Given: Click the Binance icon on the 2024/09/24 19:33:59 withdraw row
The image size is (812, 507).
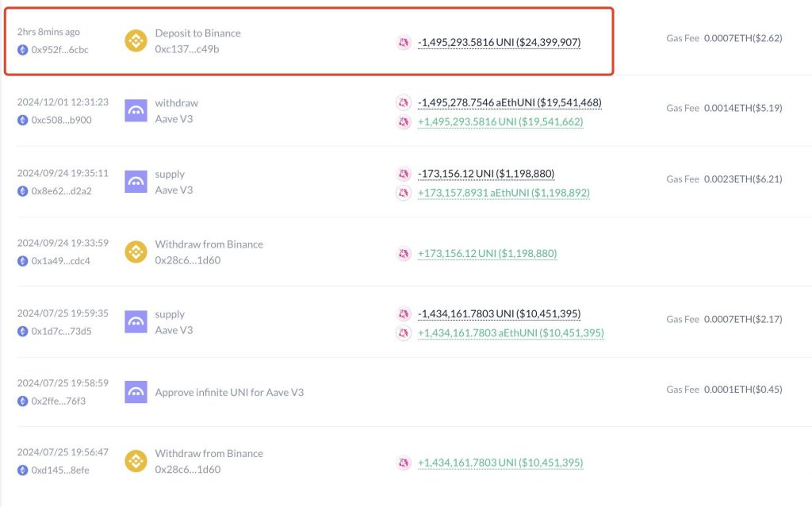Looking at the screenshot, I should [136, 252].
